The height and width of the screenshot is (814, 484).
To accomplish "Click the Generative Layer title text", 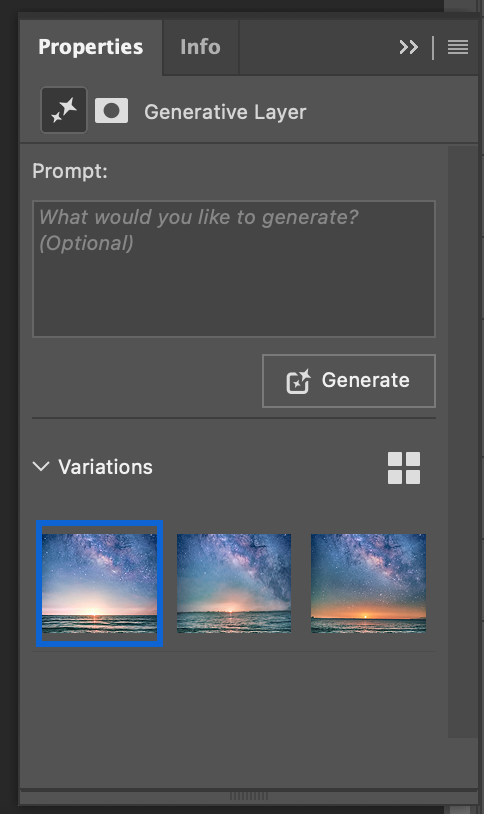I will tap(225, 112).
